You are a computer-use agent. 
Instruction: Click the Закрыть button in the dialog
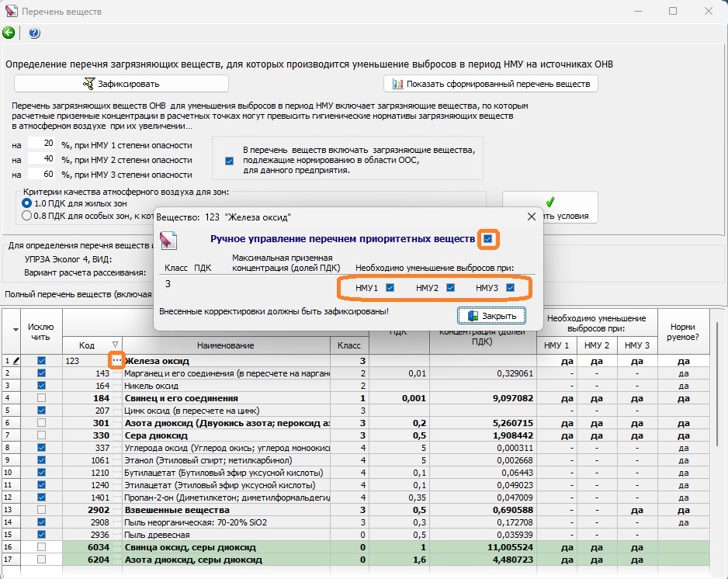492,316
